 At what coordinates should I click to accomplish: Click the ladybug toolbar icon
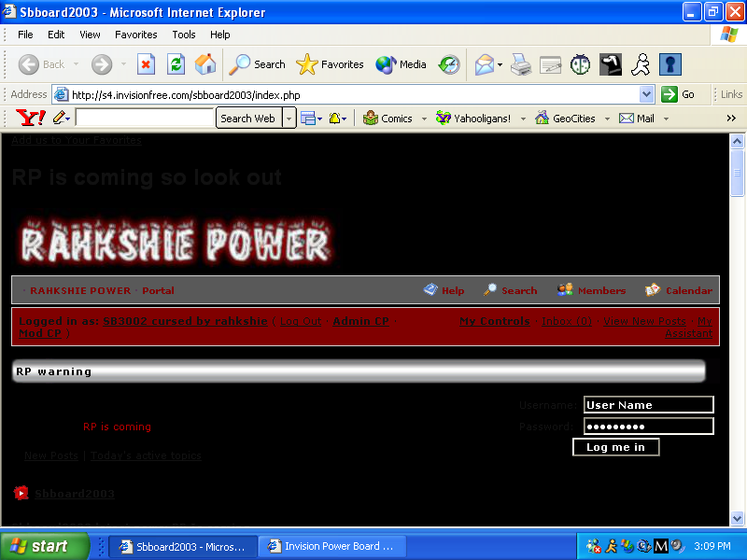pyautogui.click(x=580, y=64)
